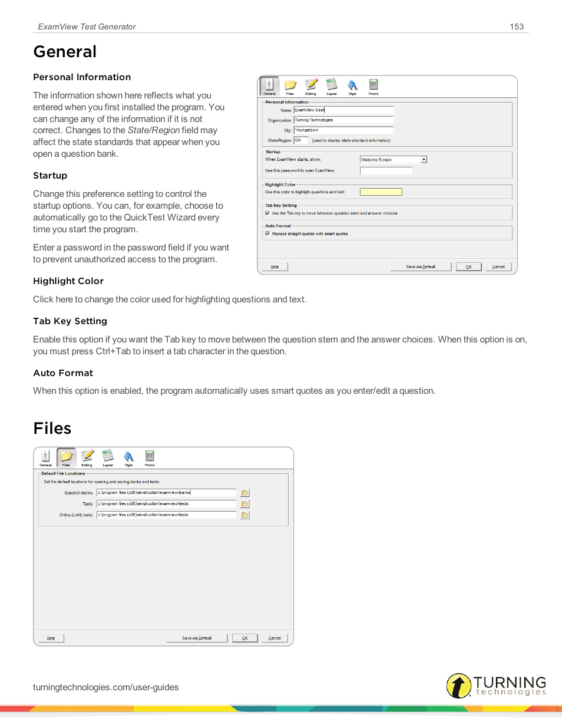
Task: Browse for the Tests folder location
Action: [244, 504]
